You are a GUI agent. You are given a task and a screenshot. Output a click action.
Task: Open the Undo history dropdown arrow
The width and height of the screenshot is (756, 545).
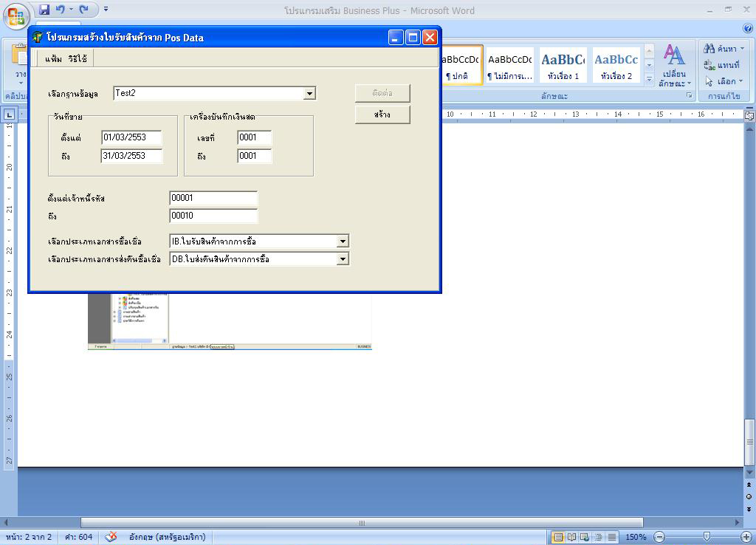[71, 9]
